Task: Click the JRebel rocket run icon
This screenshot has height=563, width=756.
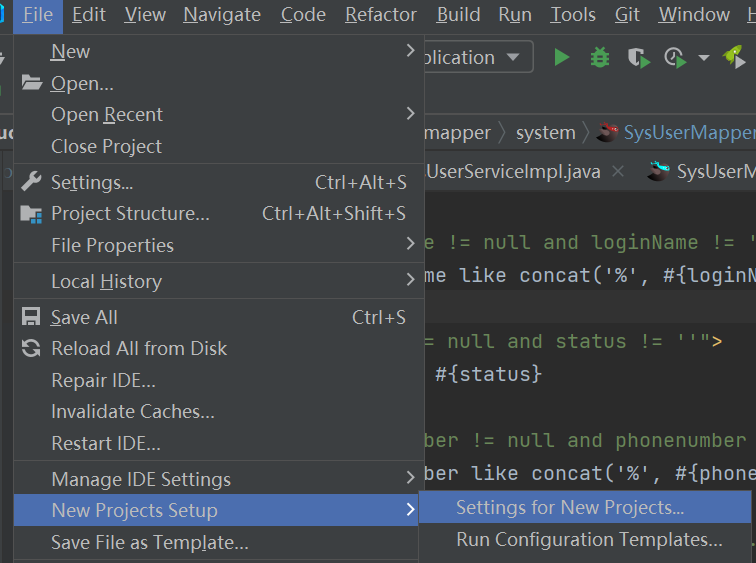Action: [734, 57]
